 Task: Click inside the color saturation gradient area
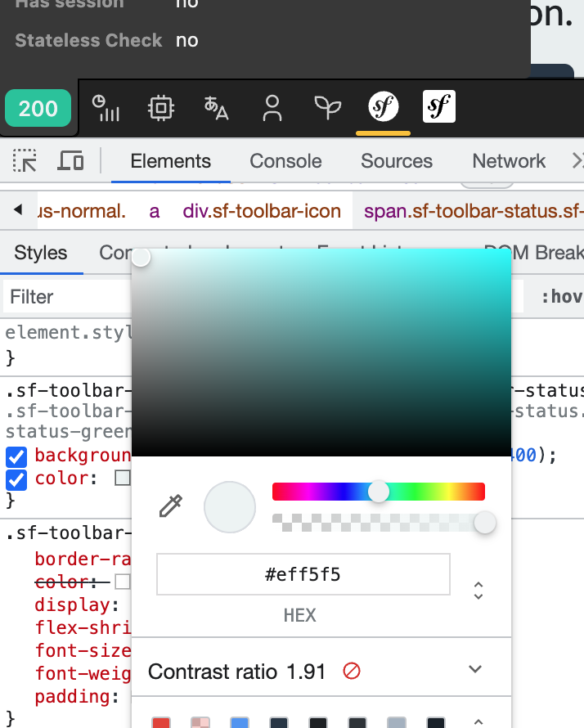(321, 353)
